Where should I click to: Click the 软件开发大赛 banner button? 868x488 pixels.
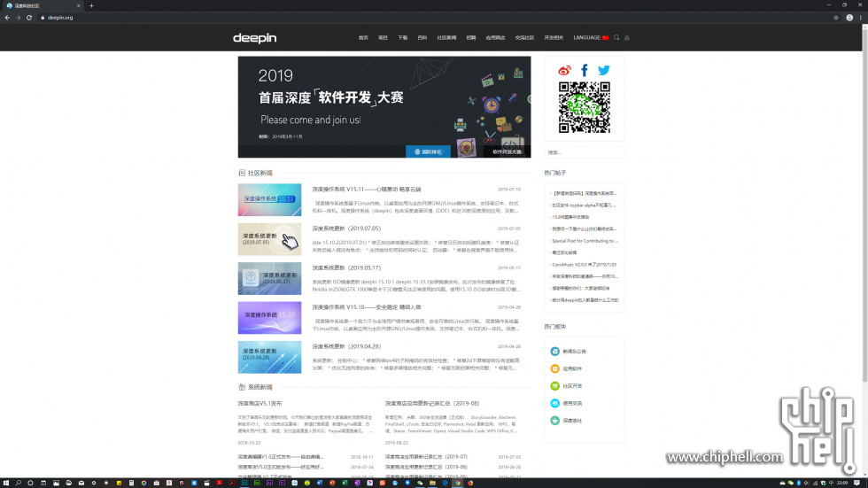point(507,151)
